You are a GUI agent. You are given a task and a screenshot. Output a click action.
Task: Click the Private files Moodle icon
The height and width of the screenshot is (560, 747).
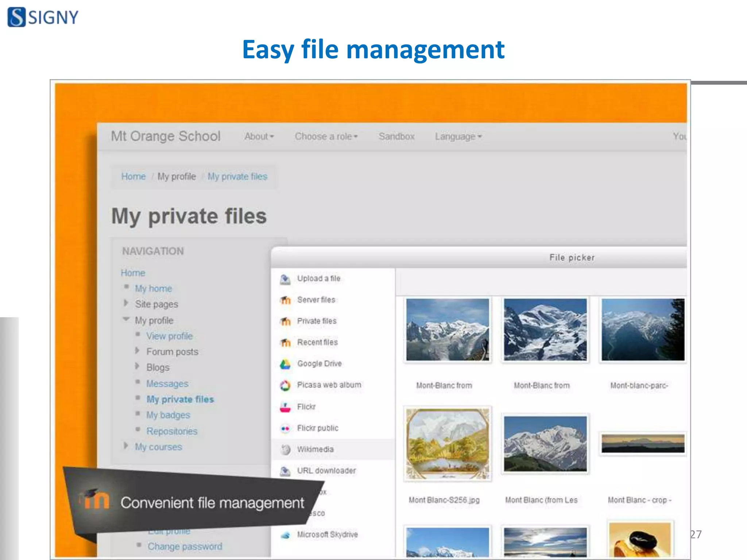[285, 321]
